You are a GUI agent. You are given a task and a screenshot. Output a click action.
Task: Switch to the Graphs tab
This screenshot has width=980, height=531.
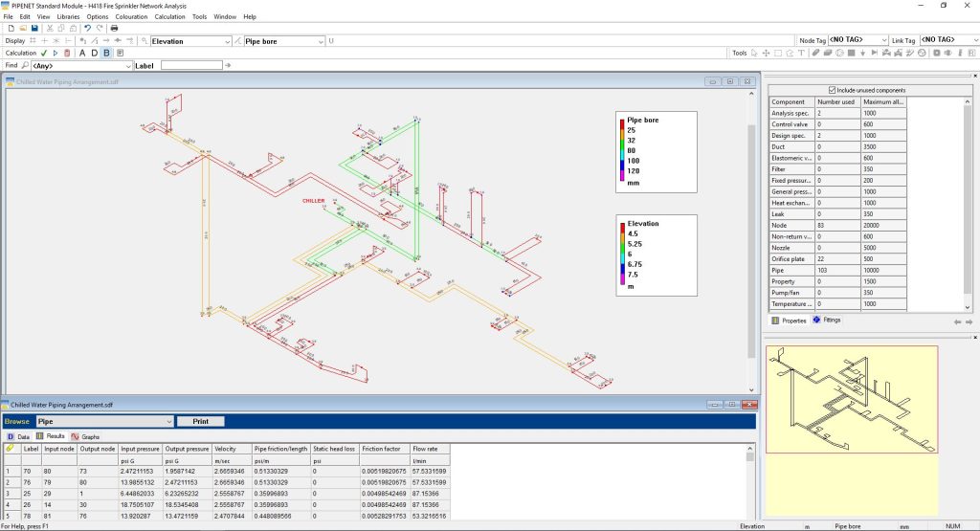point(84,436)
